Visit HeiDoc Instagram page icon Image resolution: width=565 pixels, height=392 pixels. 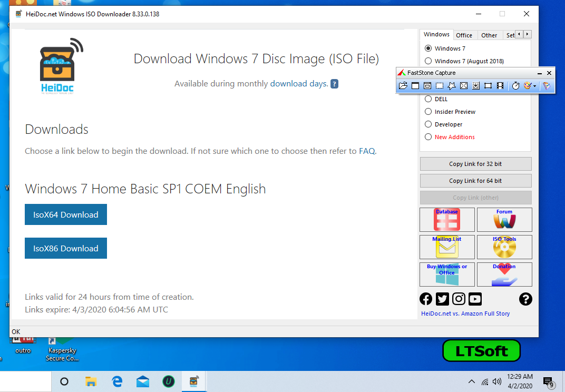coord(459,299)
